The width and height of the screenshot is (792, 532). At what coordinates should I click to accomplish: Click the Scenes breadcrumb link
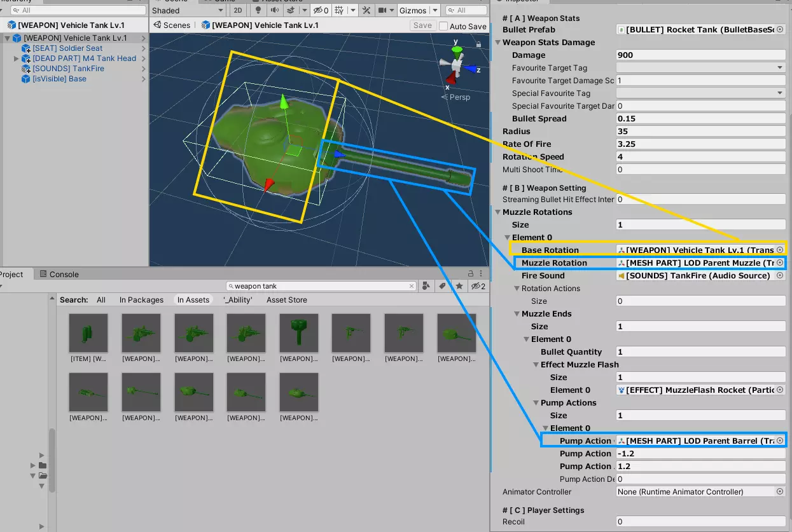(172, 25)
